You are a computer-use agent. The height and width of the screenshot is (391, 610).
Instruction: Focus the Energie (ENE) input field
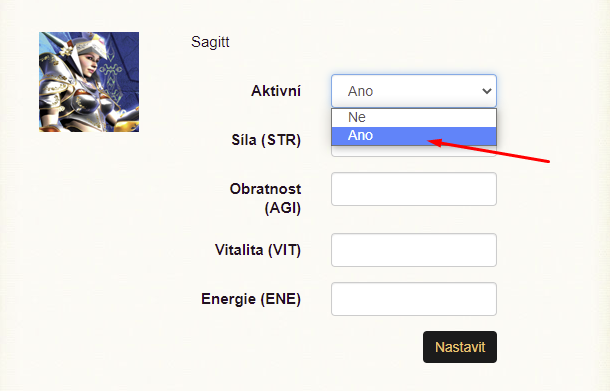414,299
